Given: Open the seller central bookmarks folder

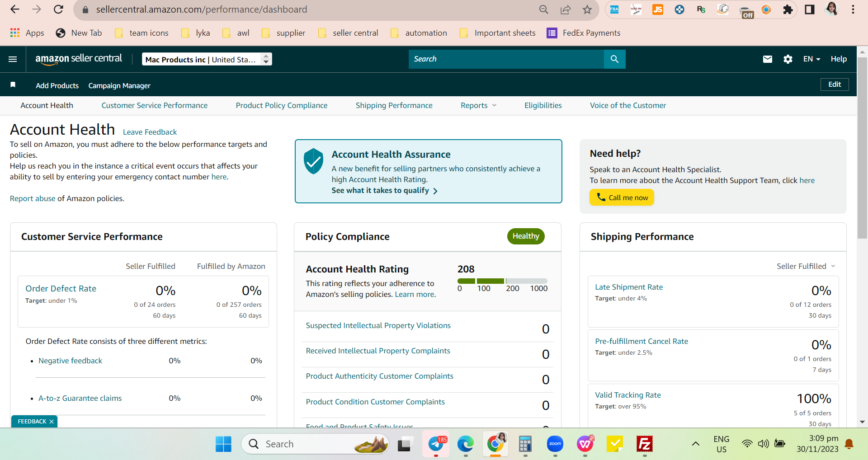Looking at the screenshot, I should click(348, 33).
